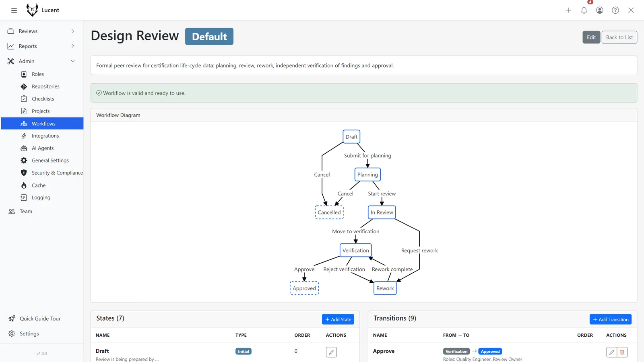This screenshot has width=644, height=362.
Task: Select Workflows in the sidebar
Action: (42, 123)
